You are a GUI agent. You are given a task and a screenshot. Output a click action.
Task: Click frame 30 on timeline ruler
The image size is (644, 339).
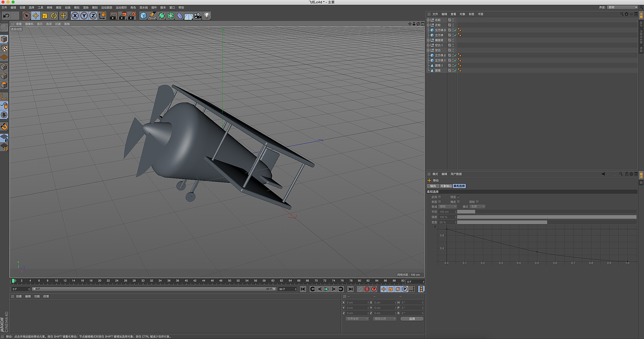[143, 281]
